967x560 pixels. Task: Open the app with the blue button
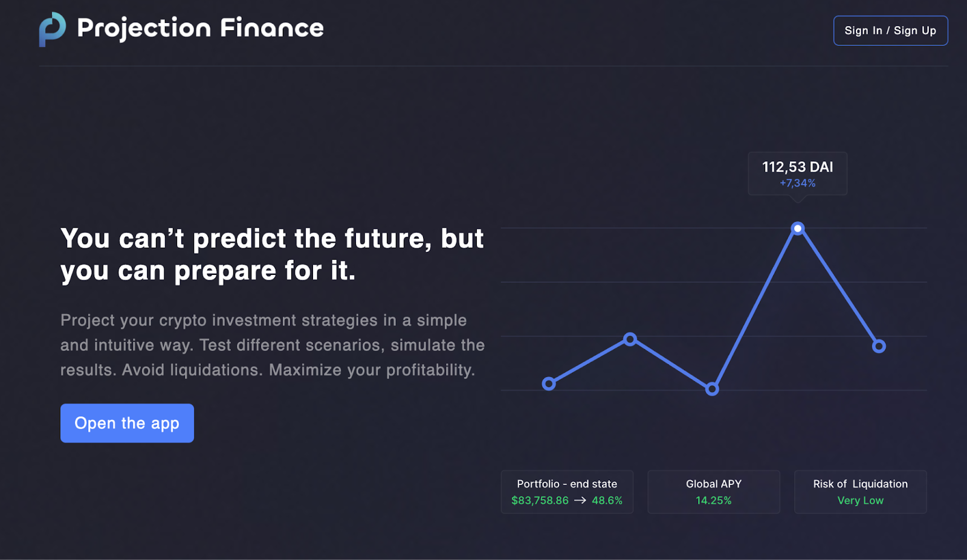pos(127,423)
